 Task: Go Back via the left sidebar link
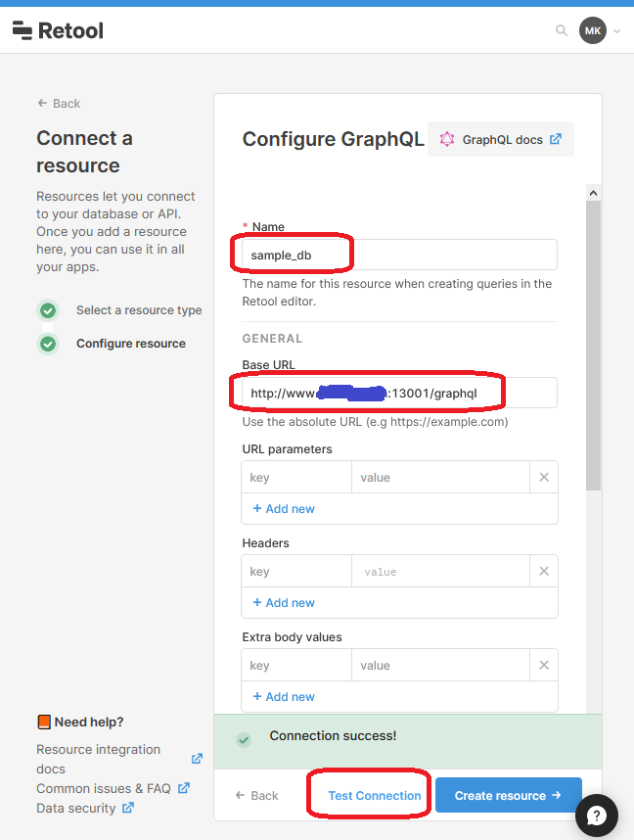pyautogui.click(x=59, y=104)
